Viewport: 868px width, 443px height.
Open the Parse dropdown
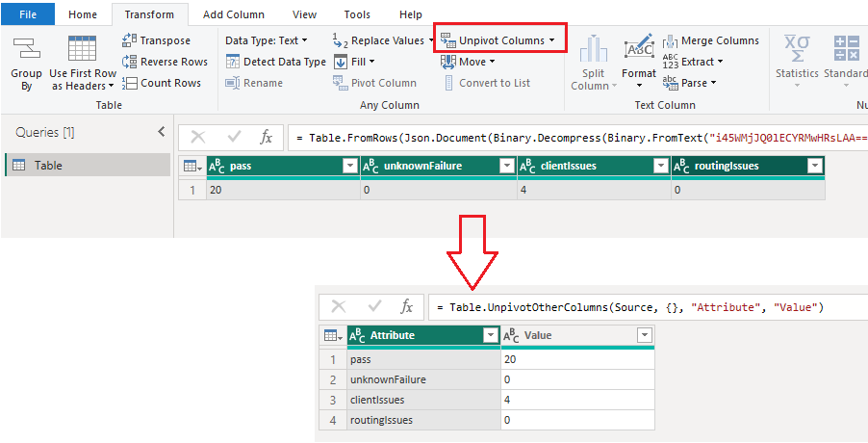click(x=689, y=83)
